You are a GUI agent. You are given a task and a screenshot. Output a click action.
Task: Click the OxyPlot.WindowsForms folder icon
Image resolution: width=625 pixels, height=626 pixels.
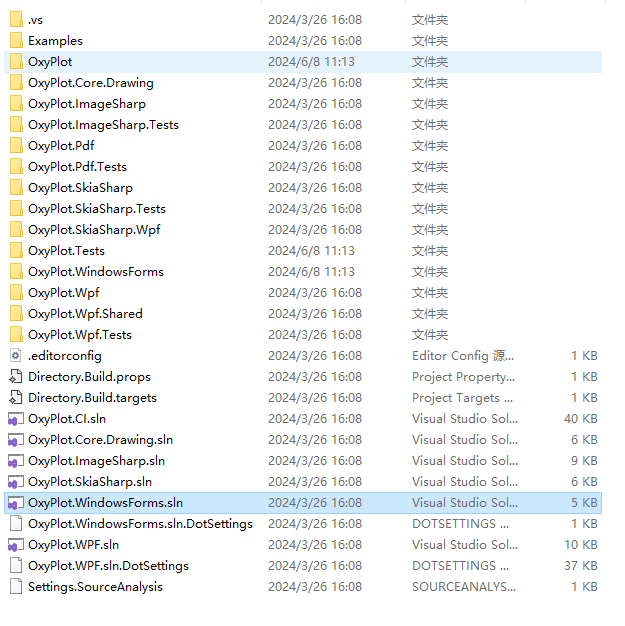(16, 272)
